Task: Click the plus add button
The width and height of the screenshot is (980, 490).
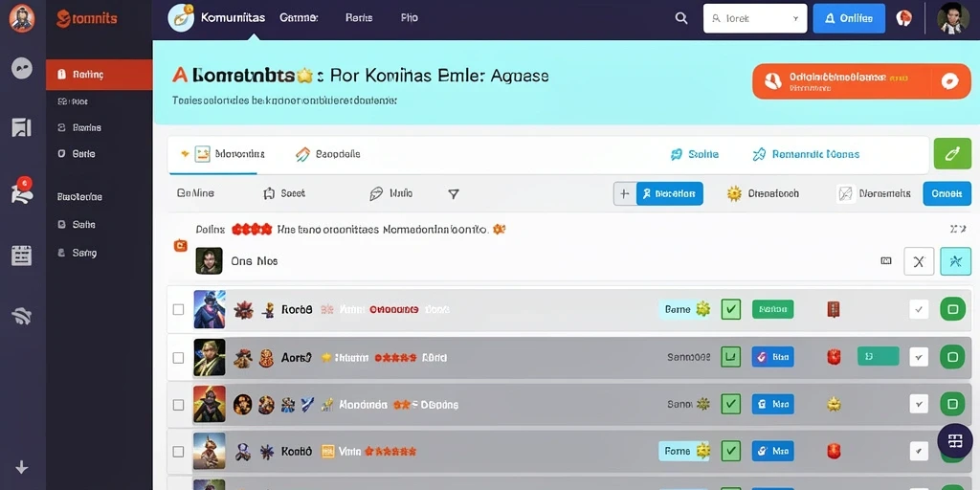Action: (x=624, y=193)
